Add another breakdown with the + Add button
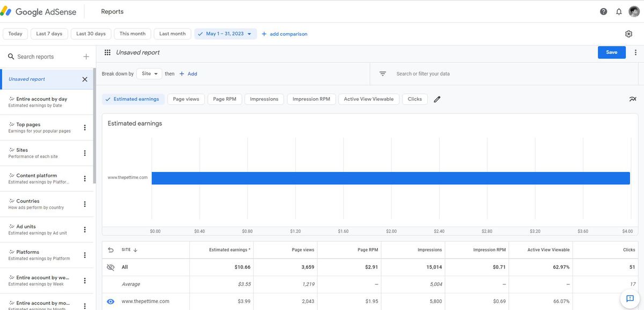The width and height of the screenshot is (644, 310). (188, 74)
